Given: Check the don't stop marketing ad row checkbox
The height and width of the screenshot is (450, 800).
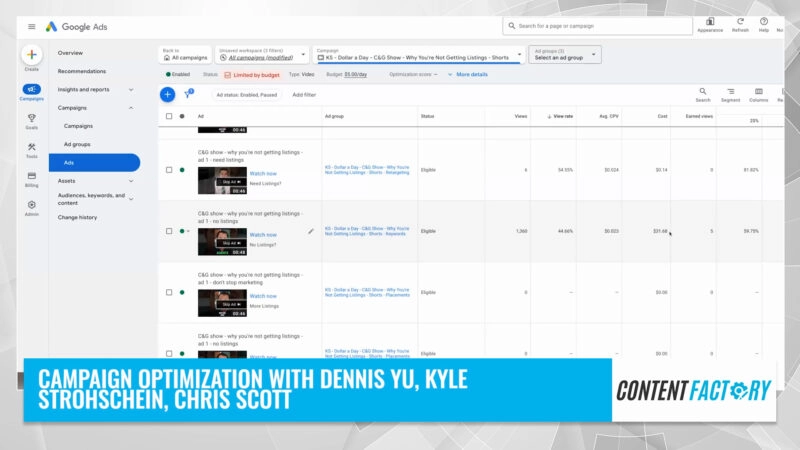Looking at the screenshot, I should 169,292.
